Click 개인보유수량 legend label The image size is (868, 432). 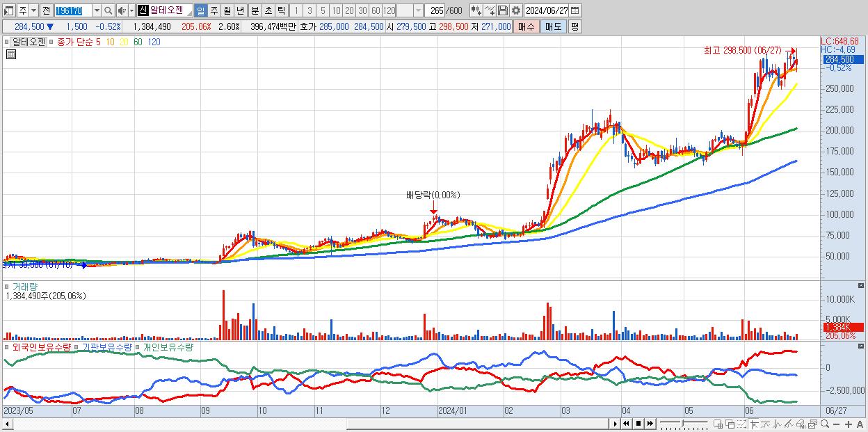(168, 346)
